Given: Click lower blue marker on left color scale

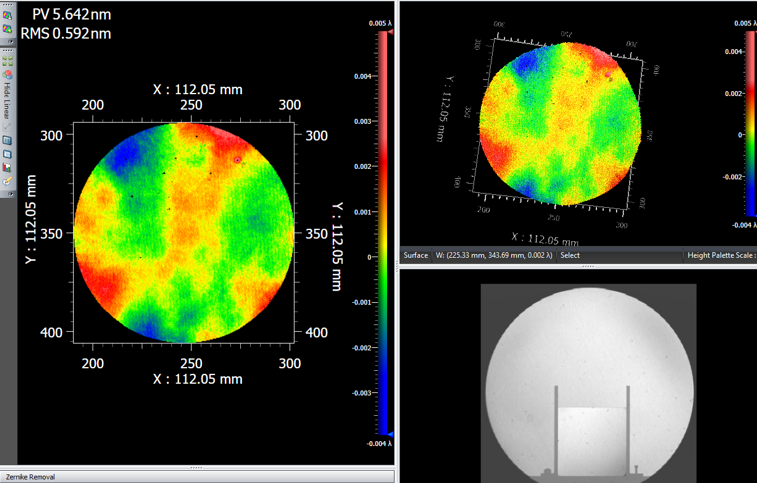Looking at the screenshot, I should [x=390, y=435].
